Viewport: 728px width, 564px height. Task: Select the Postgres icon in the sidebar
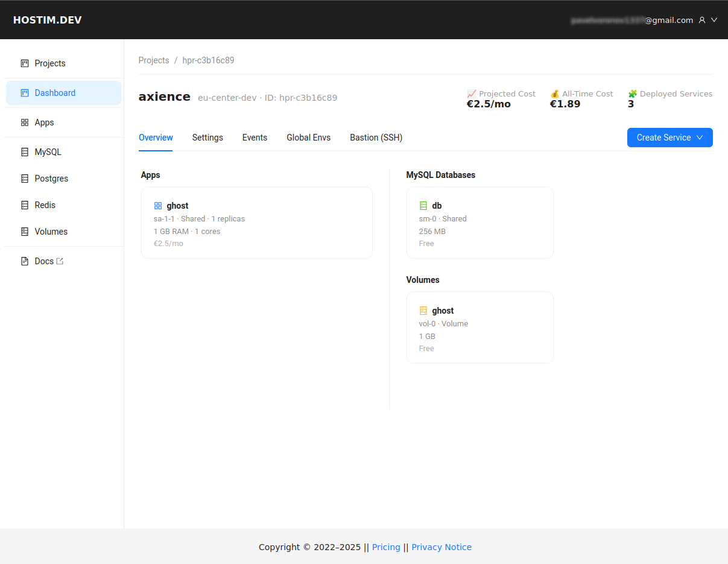pyautogui.click(x=24, y=178)
